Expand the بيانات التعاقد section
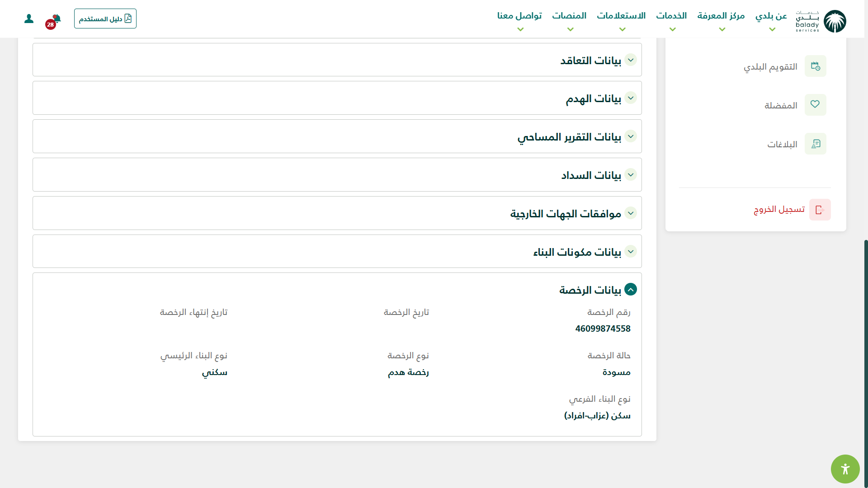This screenshot has height=488, width=868. click(630, 60)
